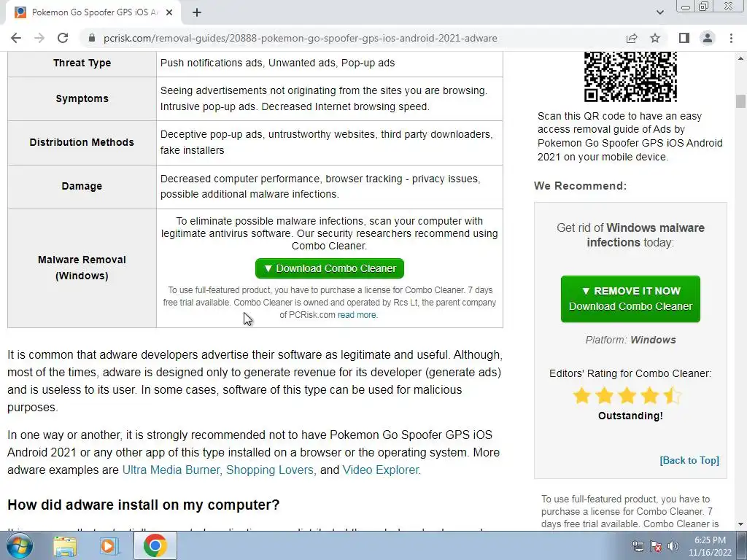Click the 'Malware Removal (Windows)' cell
The height and width of the screenshot is (560, 747).
[x=82, y=268]
